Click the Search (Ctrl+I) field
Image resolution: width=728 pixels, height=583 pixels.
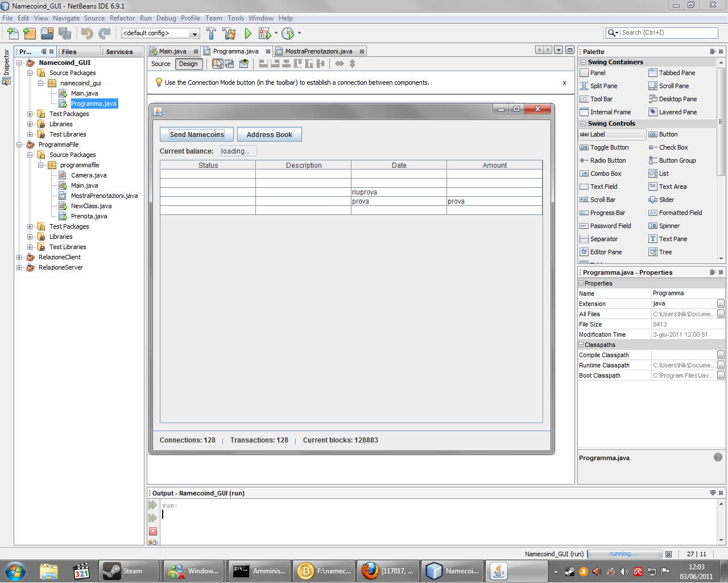[x=669, y=32]
